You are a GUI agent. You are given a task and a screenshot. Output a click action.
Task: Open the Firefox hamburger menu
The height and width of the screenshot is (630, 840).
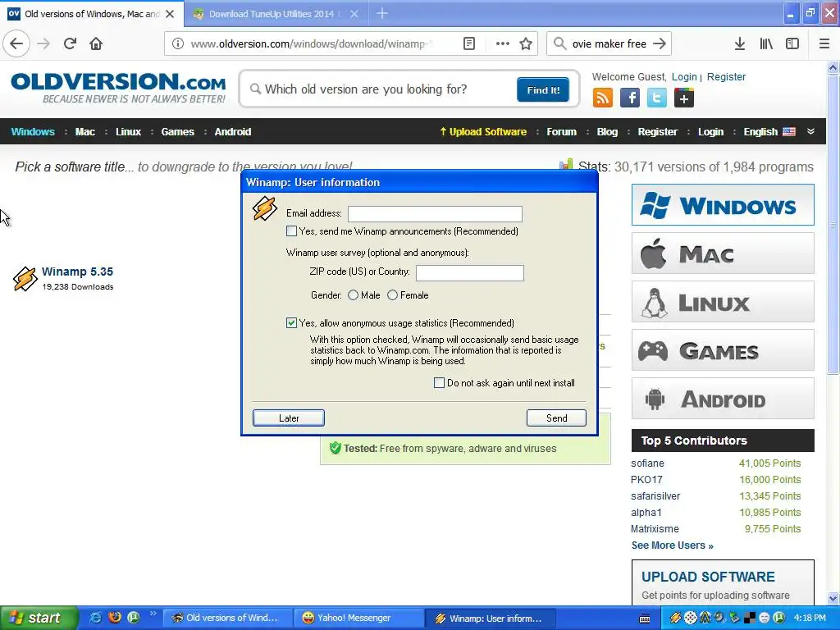(x=824, y=43)
